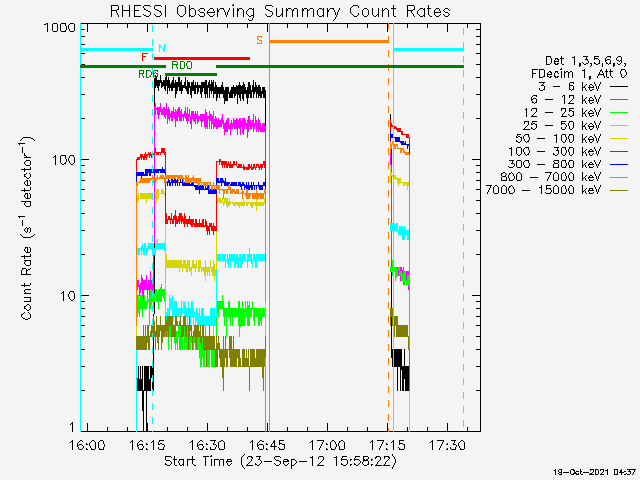640x480 pixels.
Task: Click the 16:15 x-axis tick label
Action: point(147,445)
